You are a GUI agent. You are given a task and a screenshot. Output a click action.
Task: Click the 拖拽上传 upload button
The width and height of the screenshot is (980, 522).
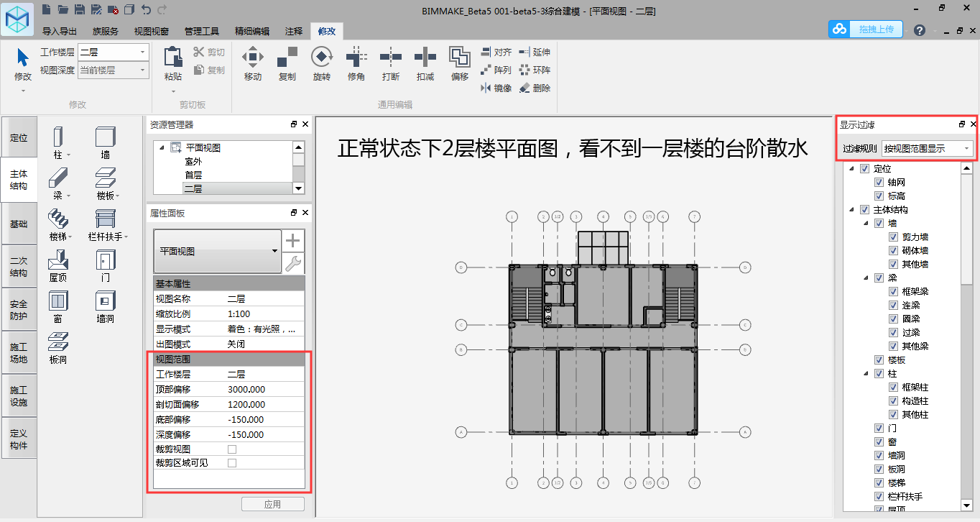tap(866, 29)
